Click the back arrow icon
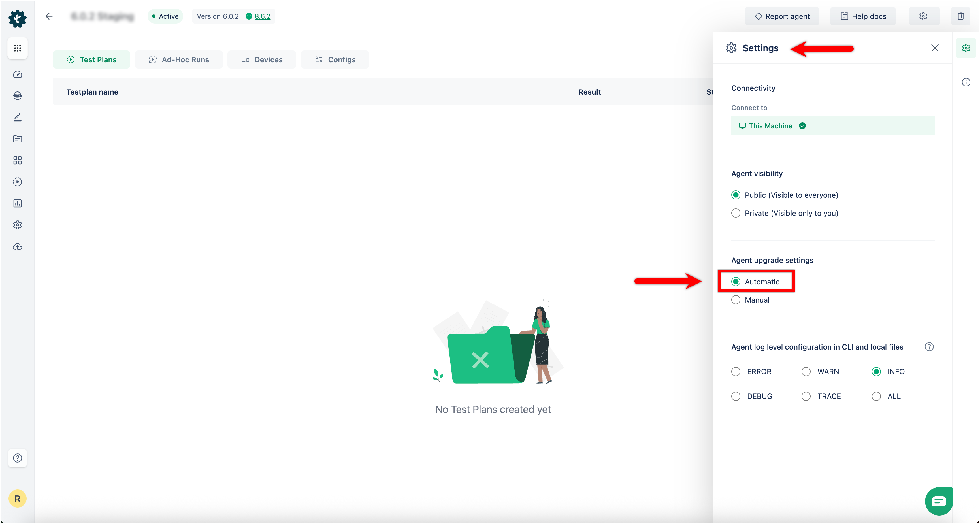Viewport: 980px width, 524px height. 49,16
